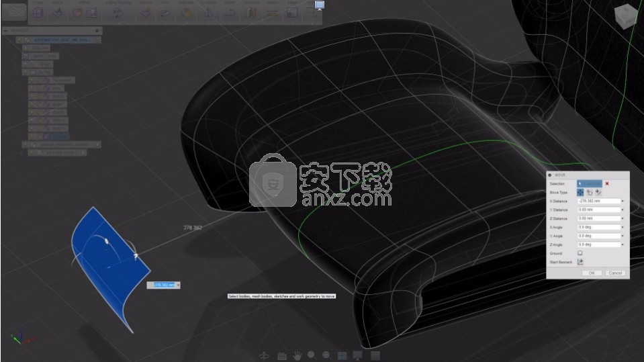This screenshot has width=644, height=362.
Task: Open the Viewports layout icon
Action: [x=342, y=355]
